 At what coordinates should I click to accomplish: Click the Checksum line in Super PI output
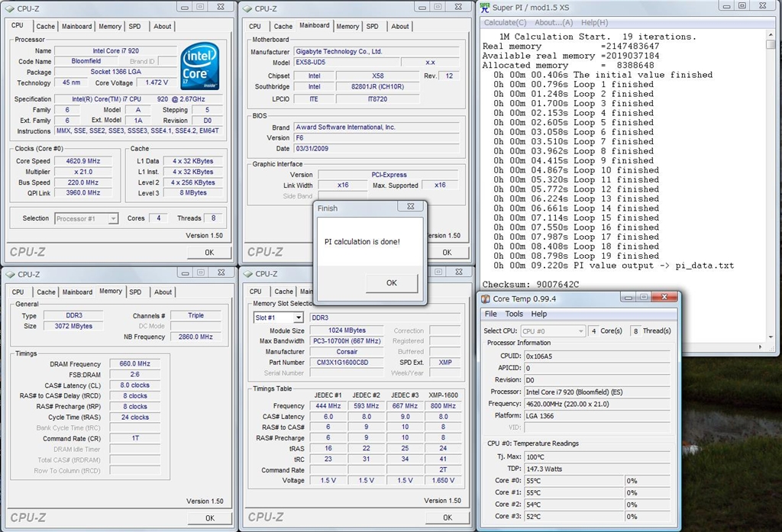tap(531, 285)
